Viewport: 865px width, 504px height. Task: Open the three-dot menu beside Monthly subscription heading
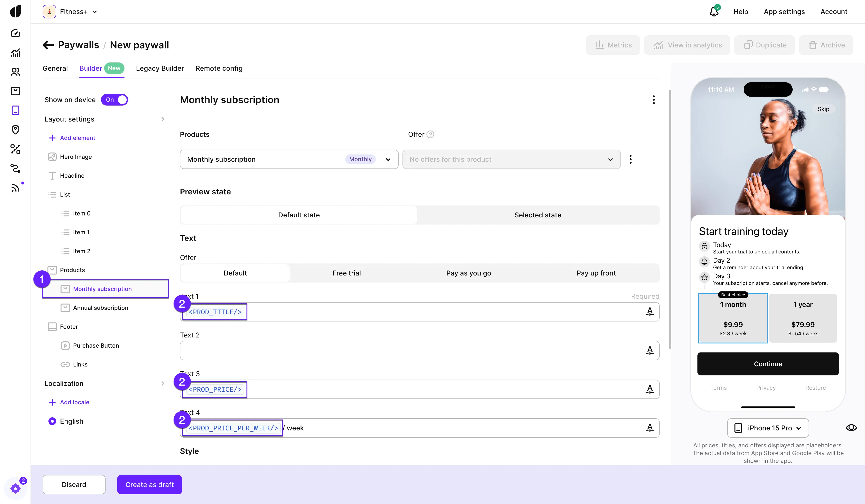pos(654,100)
